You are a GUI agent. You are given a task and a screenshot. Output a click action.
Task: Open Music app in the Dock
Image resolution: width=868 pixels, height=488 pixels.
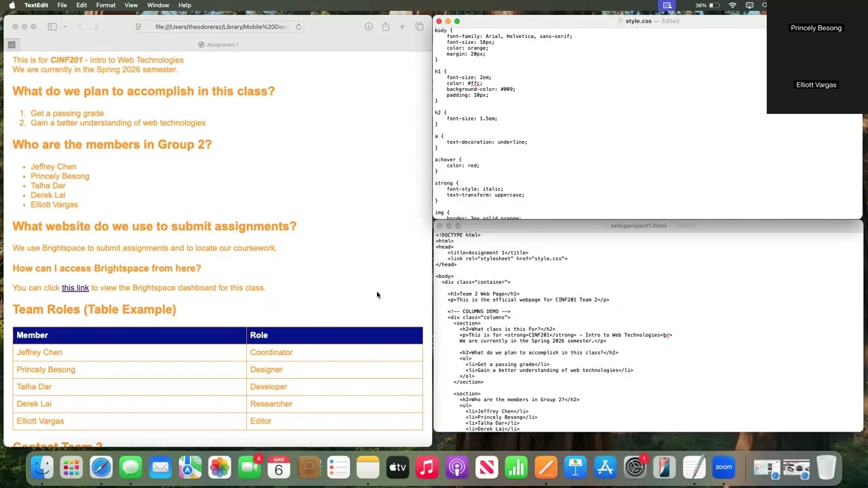427,467
